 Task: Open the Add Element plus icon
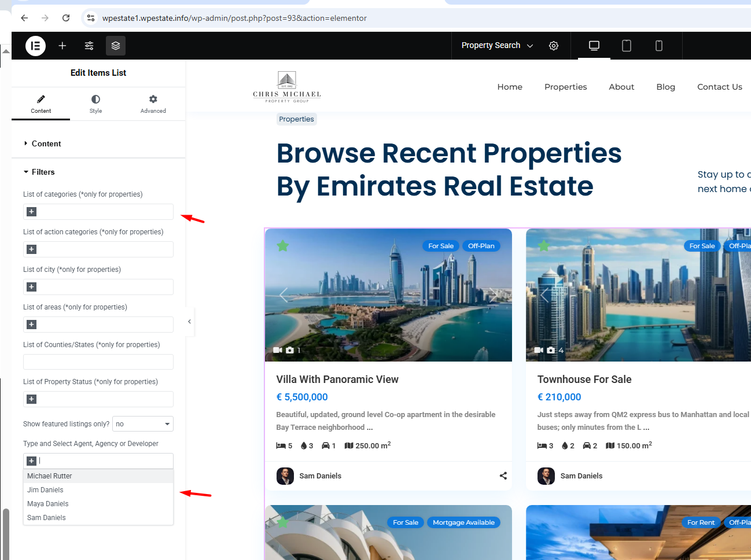(62, 46)
